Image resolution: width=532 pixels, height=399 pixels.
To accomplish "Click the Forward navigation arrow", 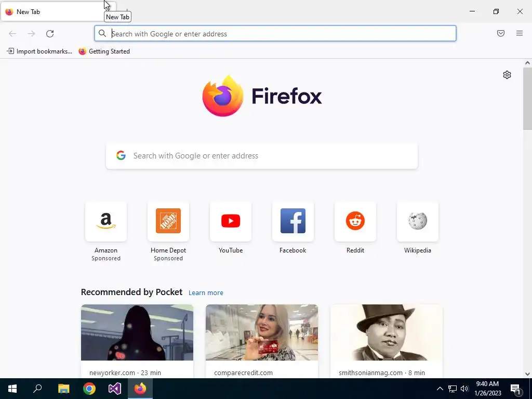I will pyautogui.click(x=31, y=34).
